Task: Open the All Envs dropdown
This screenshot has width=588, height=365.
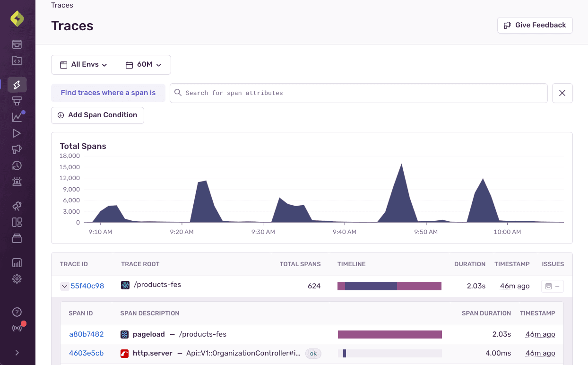Action: click(x=84, y=64)
